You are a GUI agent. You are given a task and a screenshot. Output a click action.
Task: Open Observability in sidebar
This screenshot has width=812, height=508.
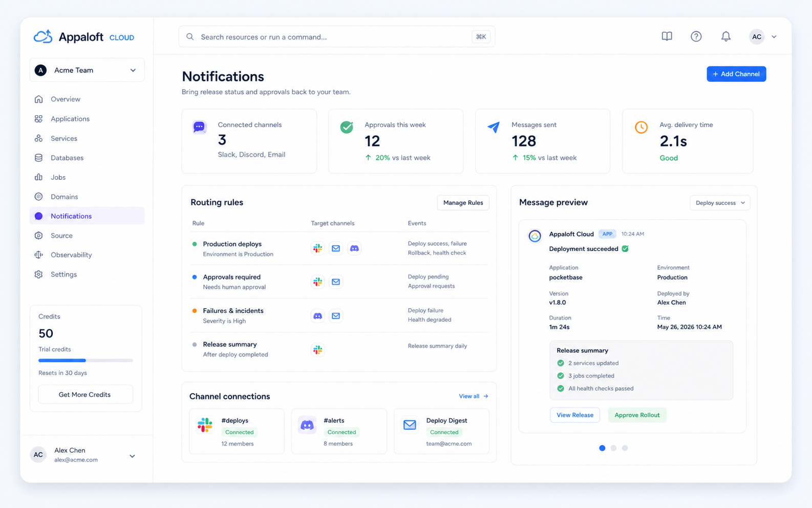pyautogui.click(x=87, y=255)
